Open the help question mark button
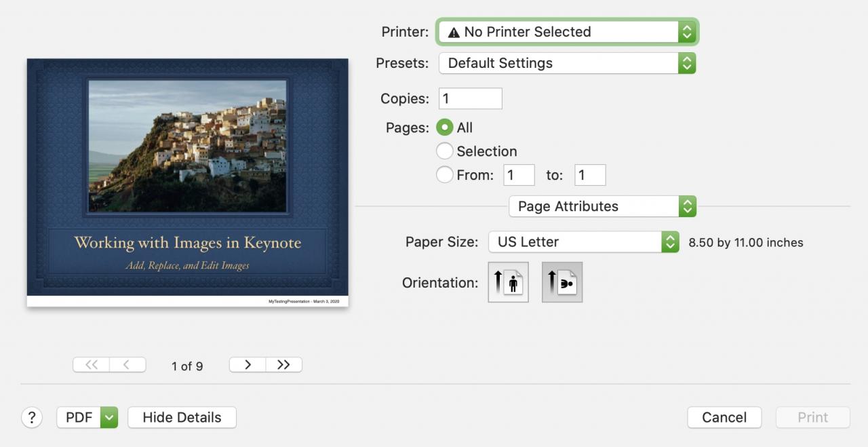Viewport: 868px width, 447px height. tap(32, 417)
